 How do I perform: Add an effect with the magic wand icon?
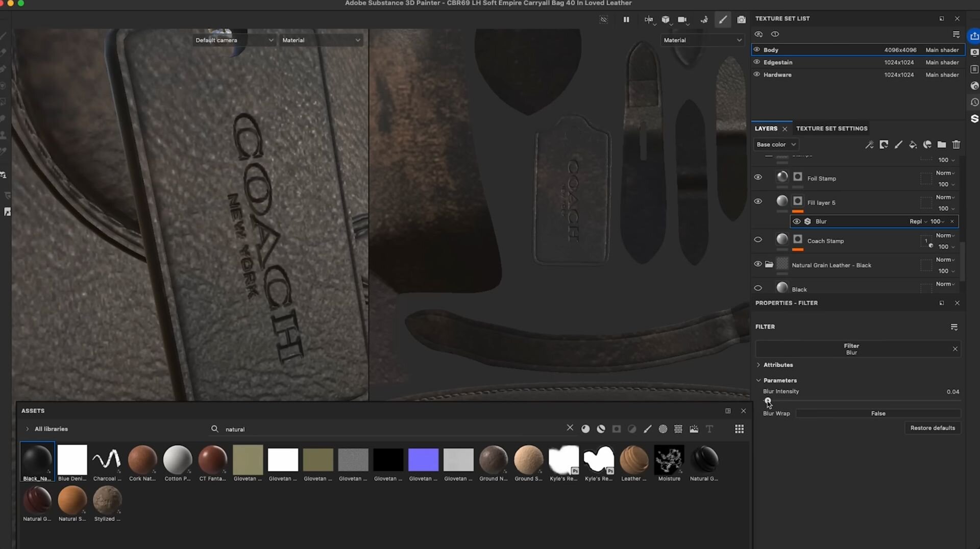point(869,145)
